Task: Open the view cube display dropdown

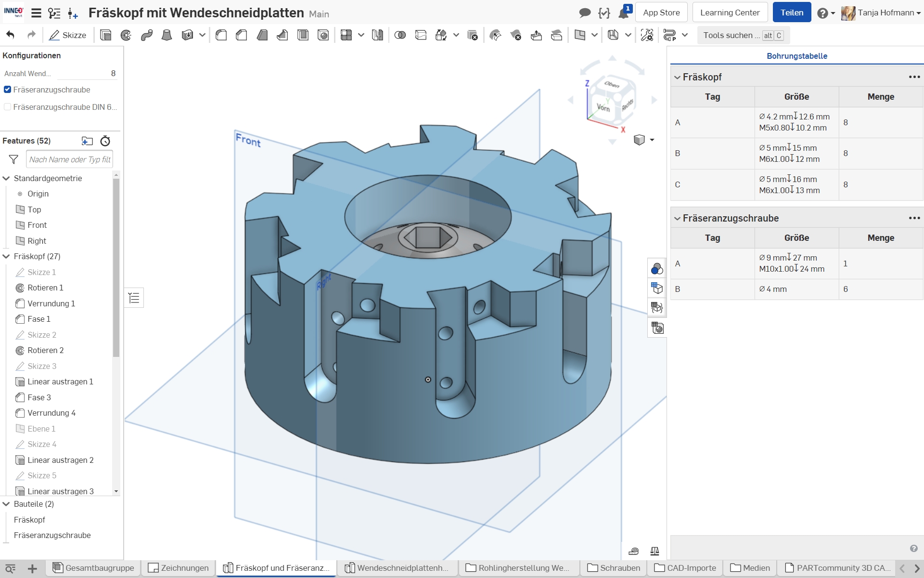Action: click(x=652, y=140)
